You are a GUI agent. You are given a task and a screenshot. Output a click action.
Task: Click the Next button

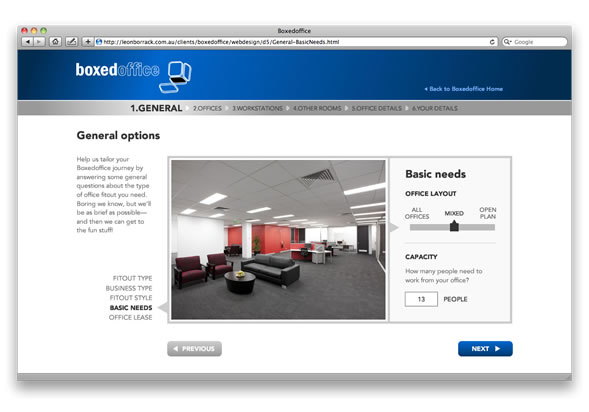(485, 349)
